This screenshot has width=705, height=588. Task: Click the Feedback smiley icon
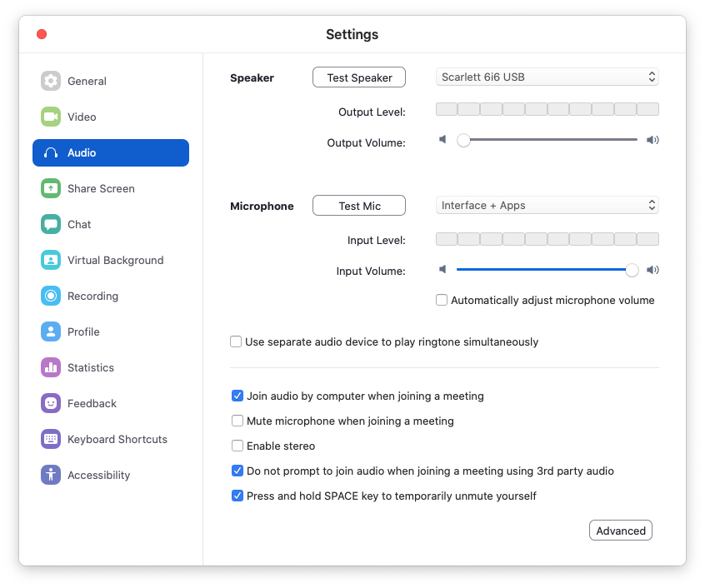[51, 403]
